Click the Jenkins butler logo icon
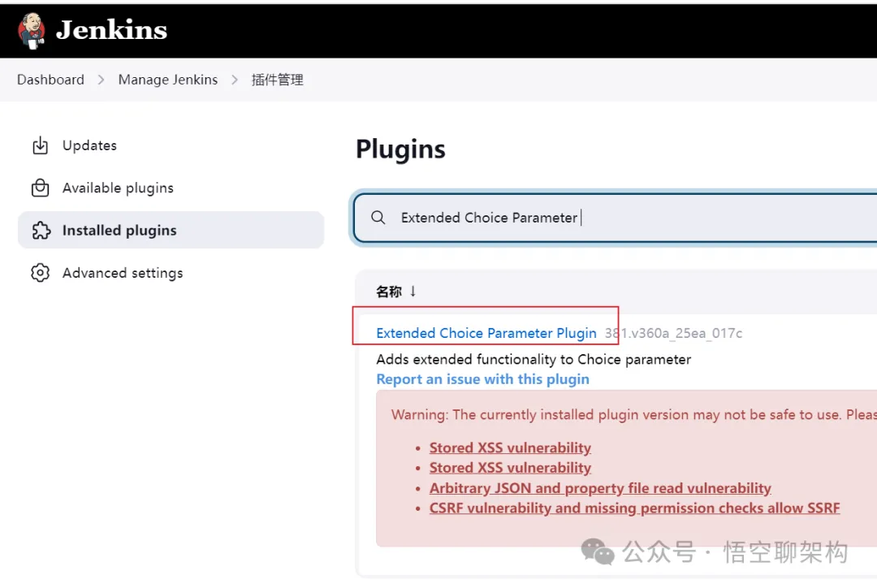877x588 pixels. [32, 31]
